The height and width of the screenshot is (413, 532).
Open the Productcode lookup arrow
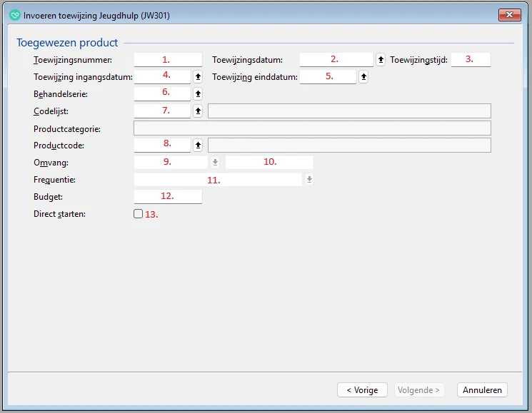pos(198,145)
